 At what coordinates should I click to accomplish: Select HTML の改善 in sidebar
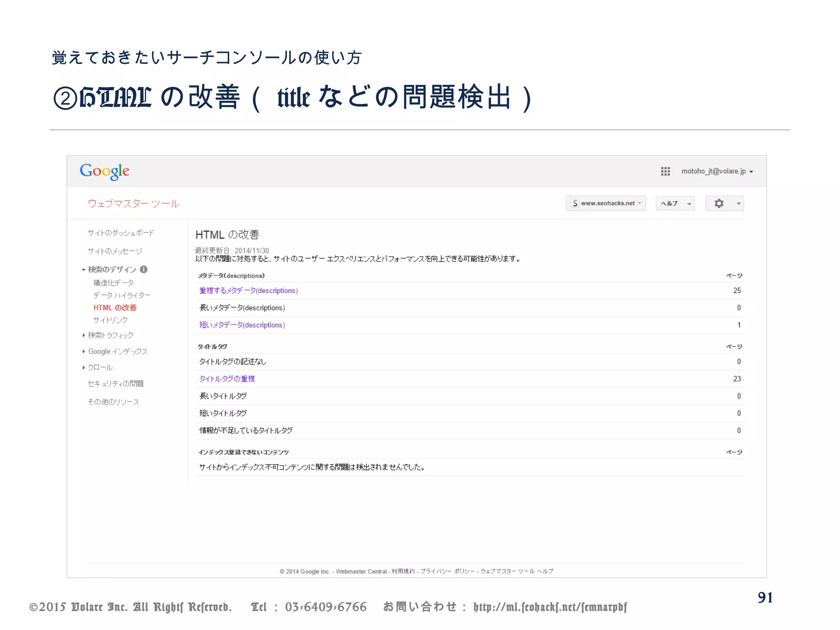[x=115, y=308]
